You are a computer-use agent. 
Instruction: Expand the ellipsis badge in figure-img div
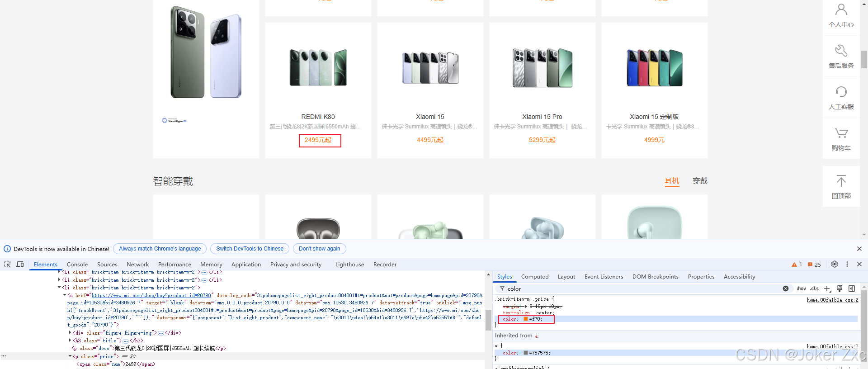pos(160,333)
